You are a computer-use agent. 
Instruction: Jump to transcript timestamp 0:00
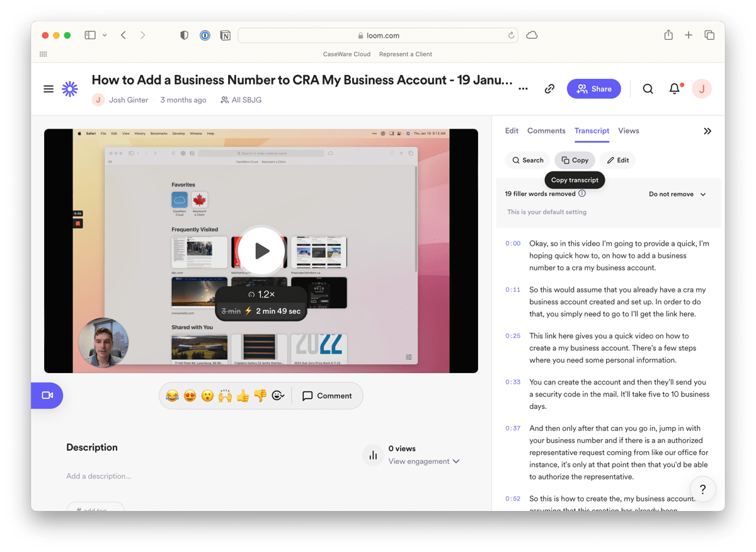coord(513,243)
